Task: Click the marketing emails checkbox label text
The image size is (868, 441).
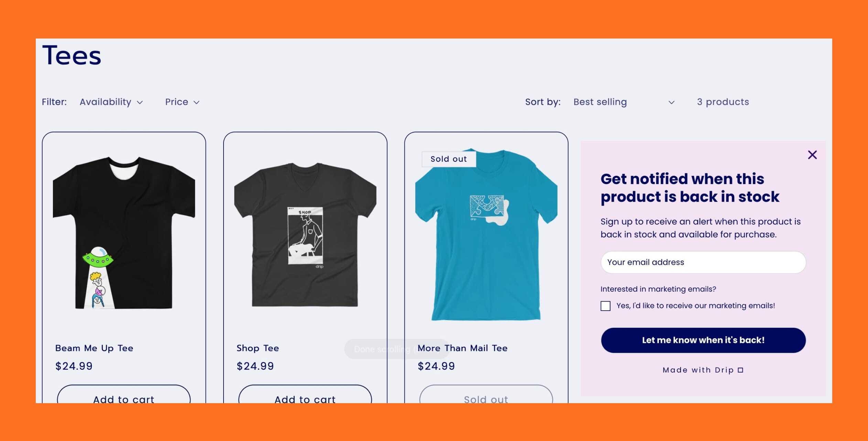Action: coord(695,305)
